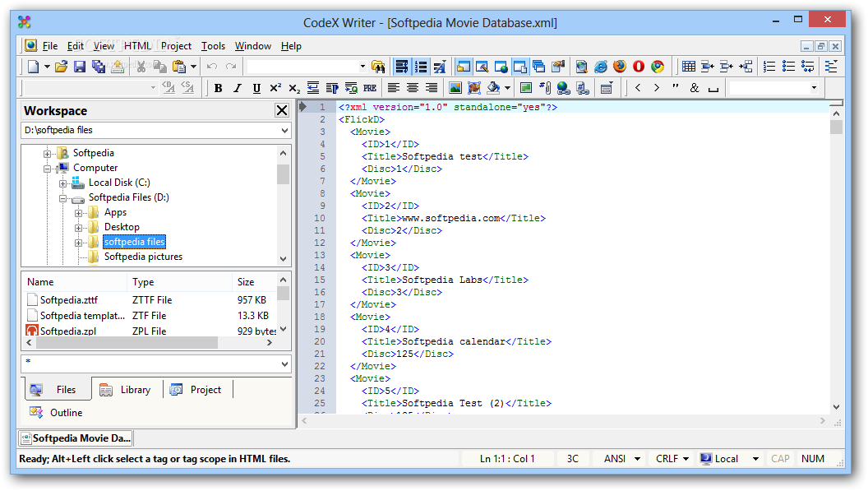
Task: Toggle line numbers display
Action: click(421, 67)
